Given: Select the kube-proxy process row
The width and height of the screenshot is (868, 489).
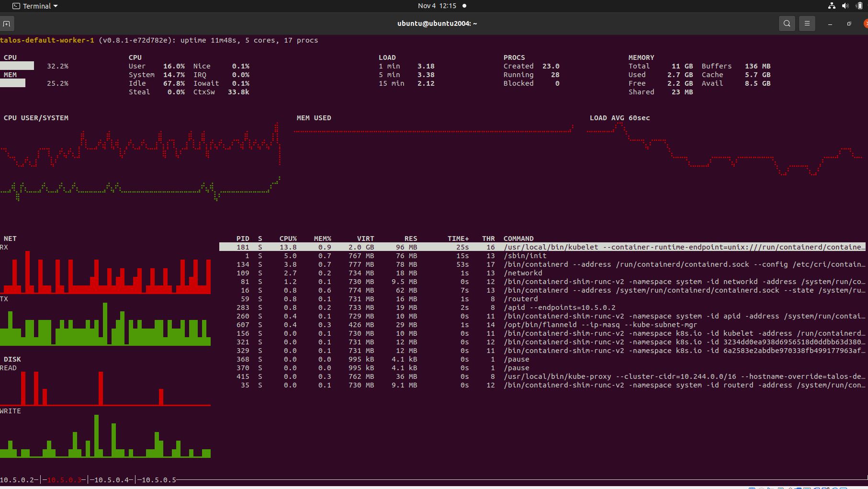Looking at the screenshot, I should coord(542,376).
